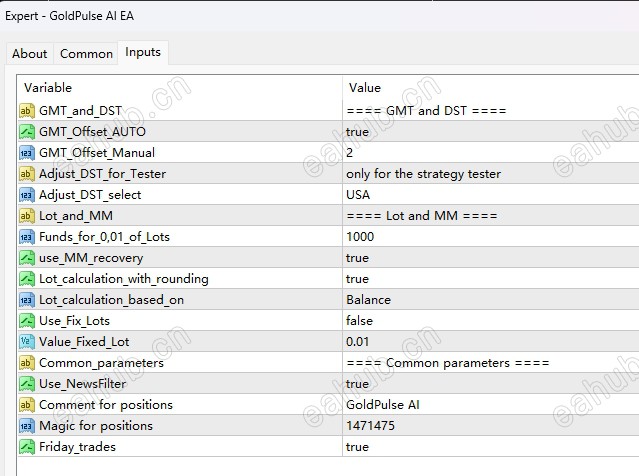Click the string icon beside Common_parameters
Screen dimensions: 639x476
click(26, 363)
